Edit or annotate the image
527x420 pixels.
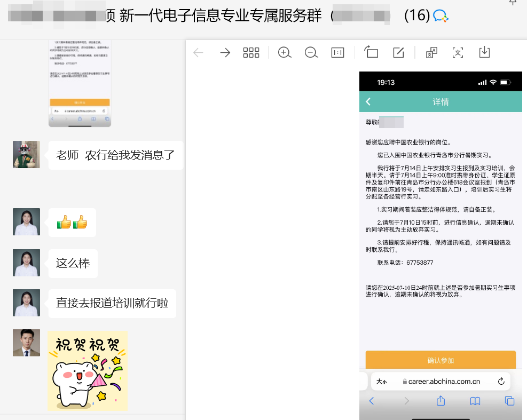click(398, 52)
